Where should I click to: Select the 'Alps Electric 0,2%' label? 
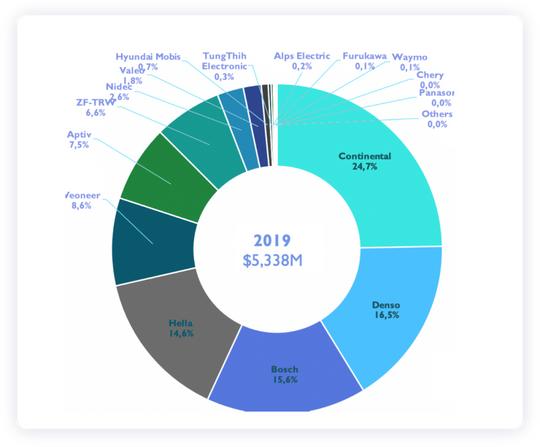pyautogui.click(x=302, y=61)
